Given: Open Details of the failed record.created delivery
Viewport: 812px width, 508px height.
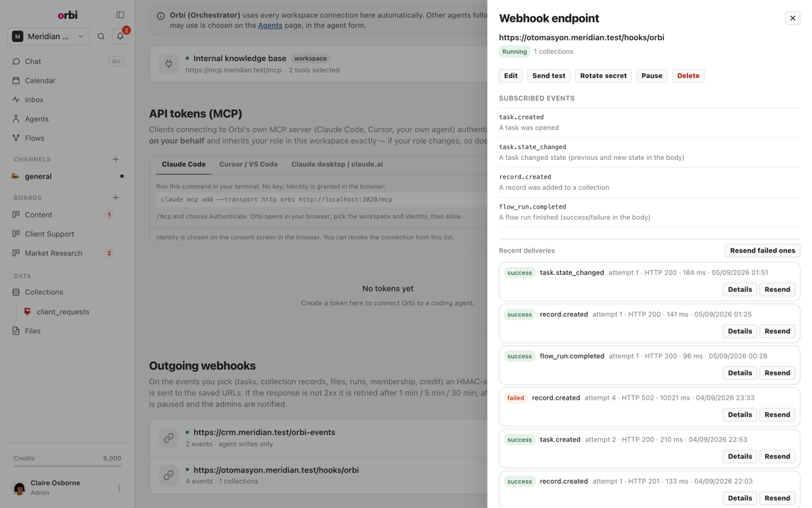Looking at the screenshot, I should (740, 415).
